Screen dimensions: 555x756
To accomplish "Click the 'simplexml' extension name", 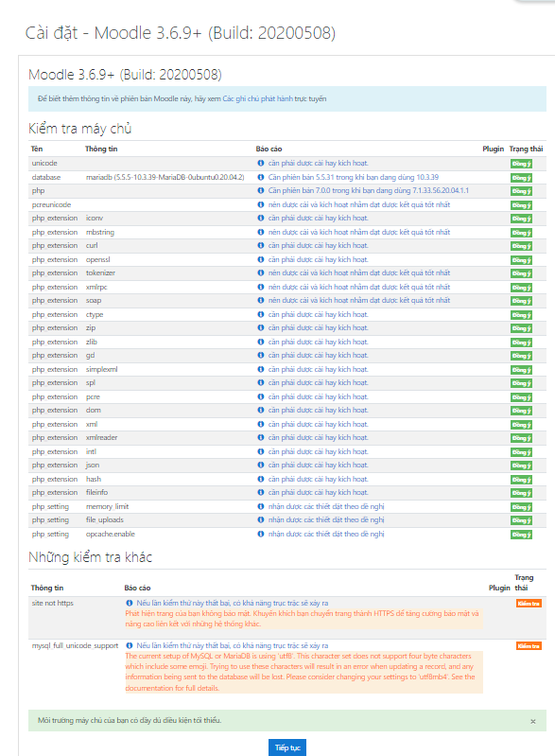I will pos(102,369).
